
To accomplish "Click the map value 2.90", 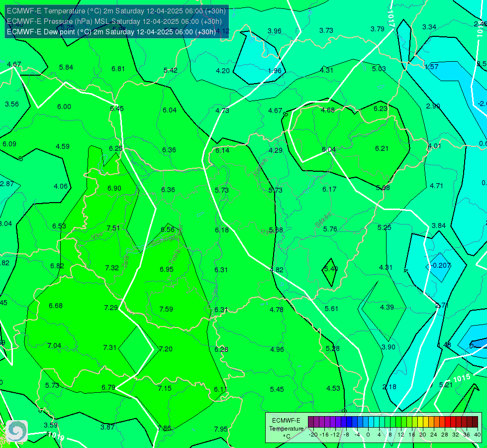I will [433, 106].
